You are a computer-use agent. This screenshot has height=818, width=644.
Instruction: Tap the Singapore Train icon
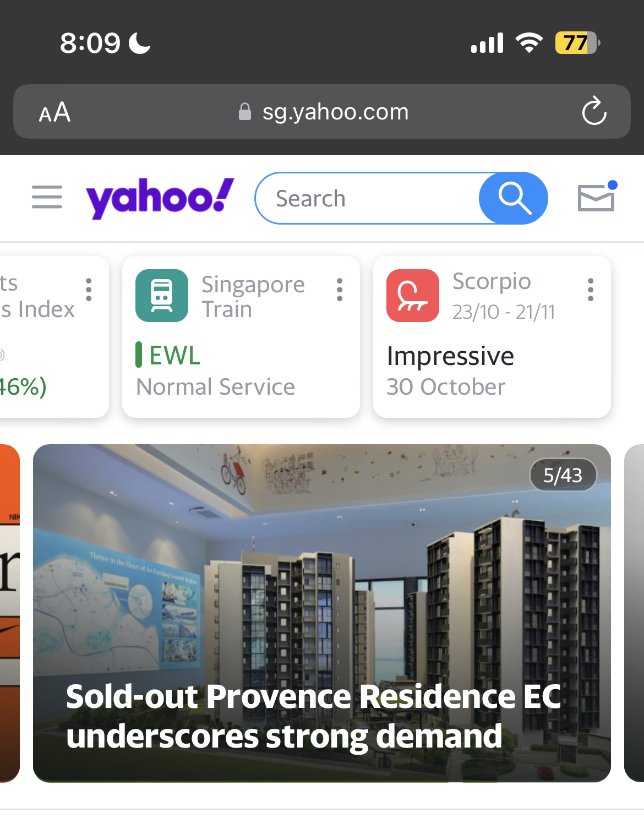(x=162, y=296)
